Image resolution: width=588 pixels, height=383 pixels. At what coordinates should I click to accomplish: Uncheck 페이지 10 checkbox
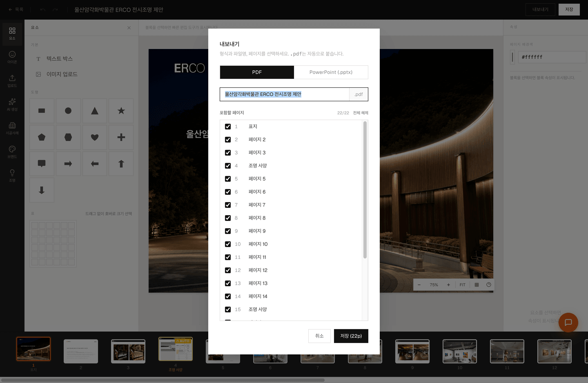pyautogui.click(x=228, y=244)
